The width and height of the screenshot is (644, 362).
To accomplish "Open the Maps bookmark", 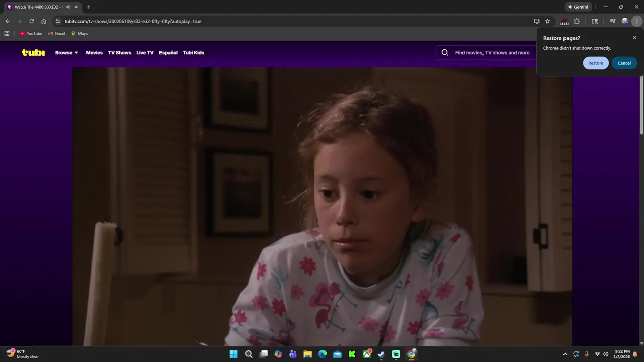I will coord(79,33).
